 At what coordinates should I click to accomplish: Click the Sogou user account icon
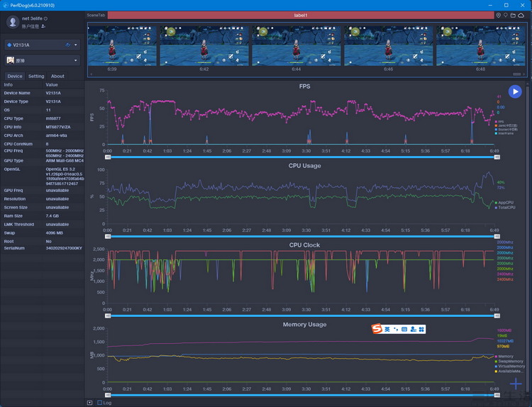pyautogui.click(x=413, y=329)
